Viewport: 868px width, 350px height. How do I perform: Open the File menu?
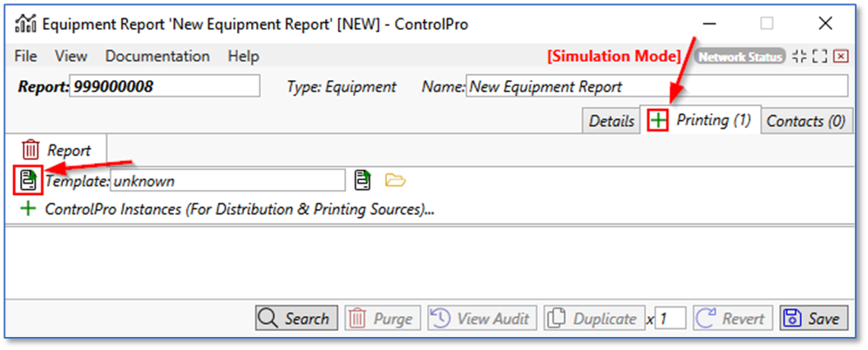pyautogui.click(x=26, y=57)
